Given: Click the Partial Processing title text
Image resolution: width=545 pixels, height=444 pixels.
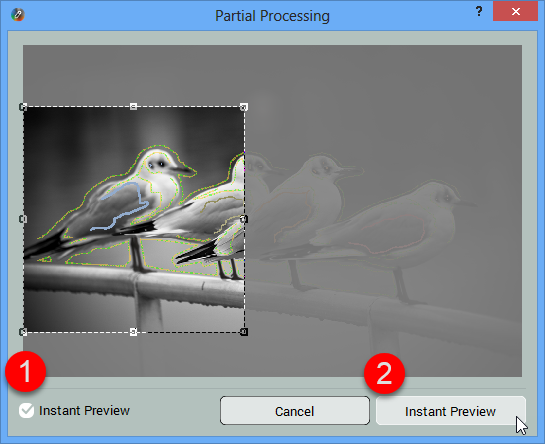Looking at the screenshot, I should point(272,16).
